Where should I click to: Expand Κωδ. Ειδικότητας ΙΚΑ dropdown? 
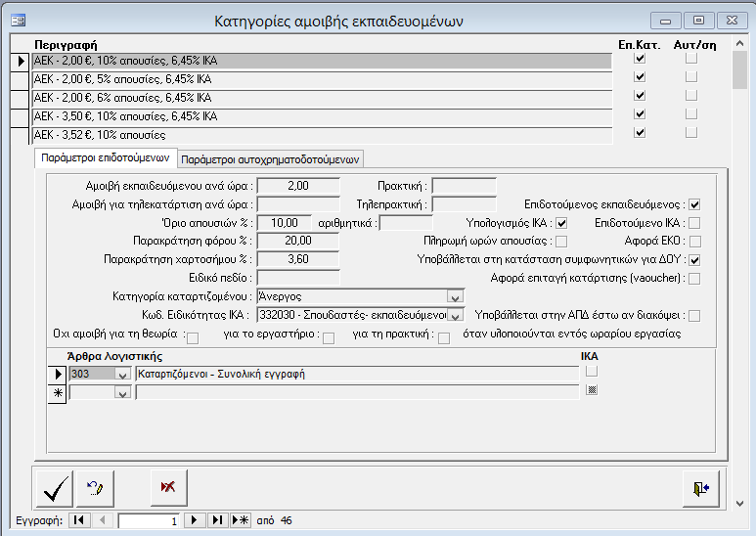[454, 315]
